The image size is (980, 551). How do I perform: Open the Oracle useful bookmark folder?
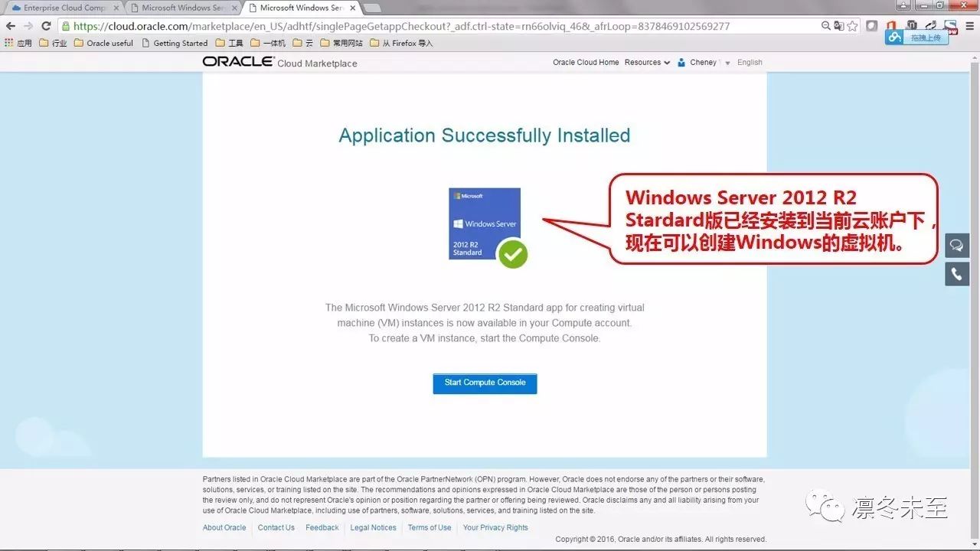(103, 43)
